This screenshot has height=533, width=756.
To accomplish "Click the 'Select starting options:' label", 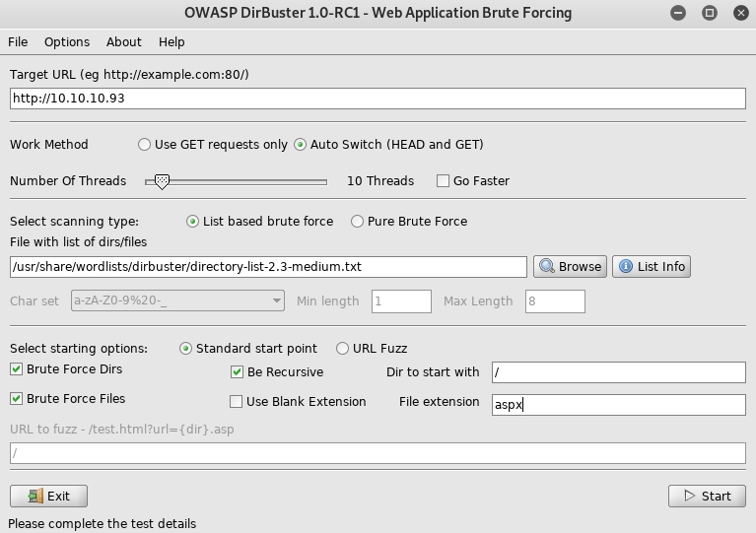I will (79, 349).
